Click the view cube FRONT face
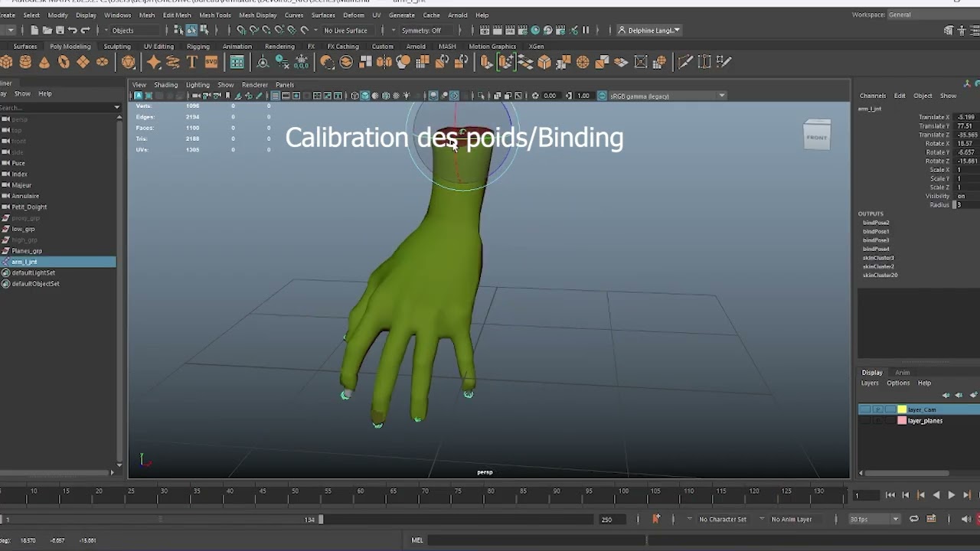Image resolution: width=980 pixels, height=551 pixels. click(x=817, y=137)
